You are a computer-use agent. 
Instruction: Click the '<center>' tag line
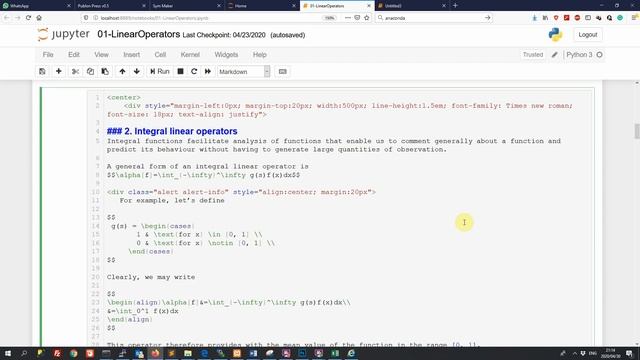click(124, 98)
